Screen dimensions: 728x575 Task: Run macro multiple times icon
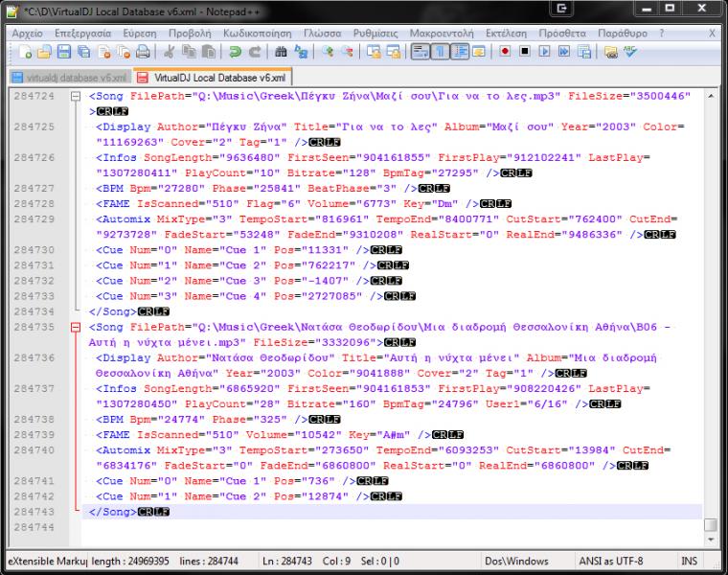click(x=564, y=52)
